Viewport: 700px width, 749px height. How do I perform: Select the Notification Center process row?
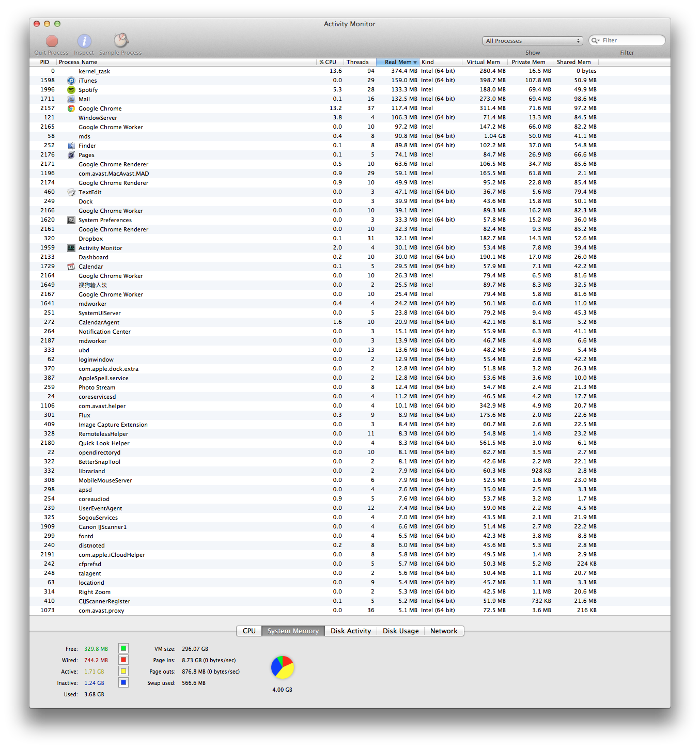350,332
